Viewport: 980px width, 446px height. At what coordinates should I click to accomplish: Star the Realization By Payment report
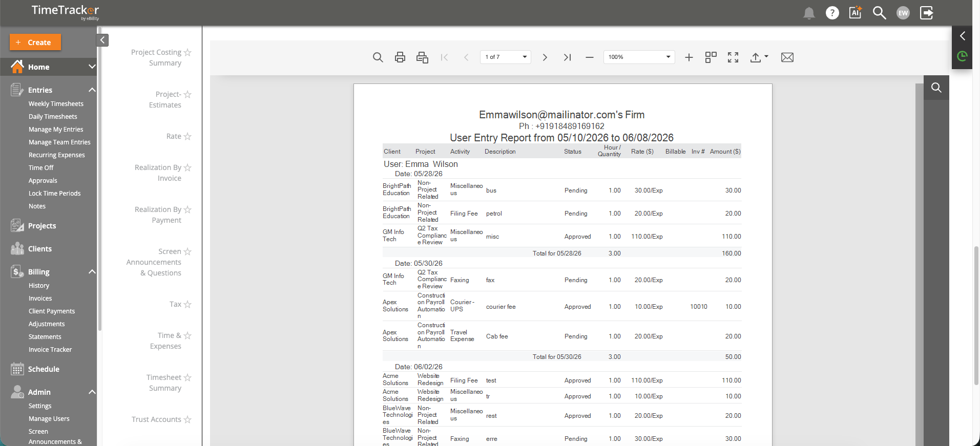pyautogui.click(x=187, y=209)
